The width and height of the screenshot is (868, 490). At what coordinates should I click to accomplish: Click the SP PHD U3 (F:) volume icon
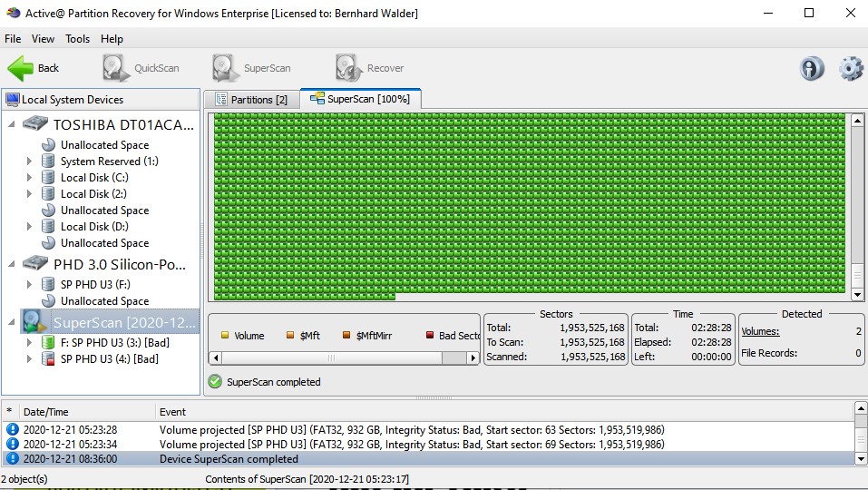49,285
